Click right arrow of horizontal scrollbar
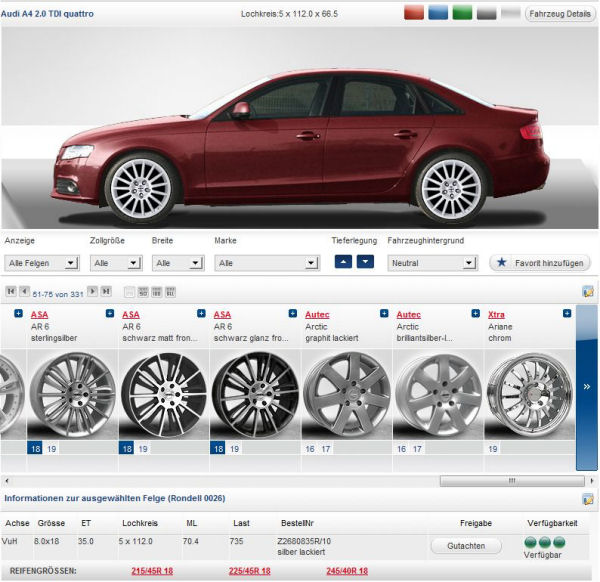The image size is (600, 582). (x=592, y=481)
